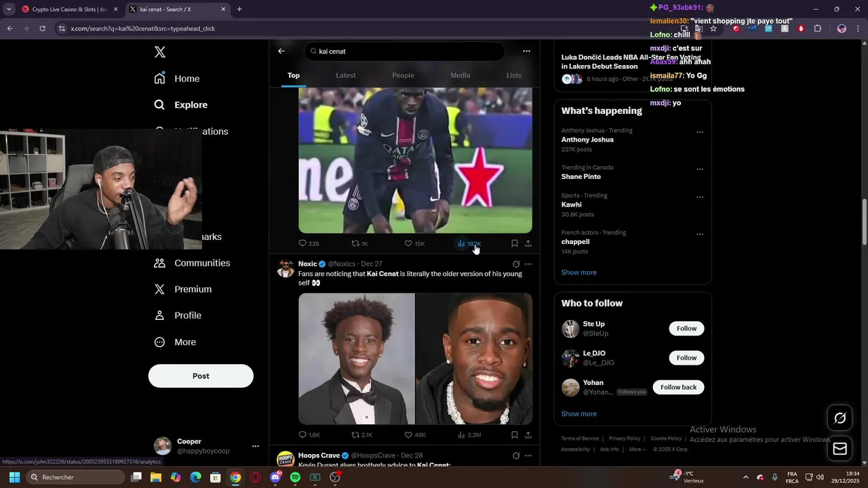Open the older Kai Cenat photo

click(x=474, y=359)
